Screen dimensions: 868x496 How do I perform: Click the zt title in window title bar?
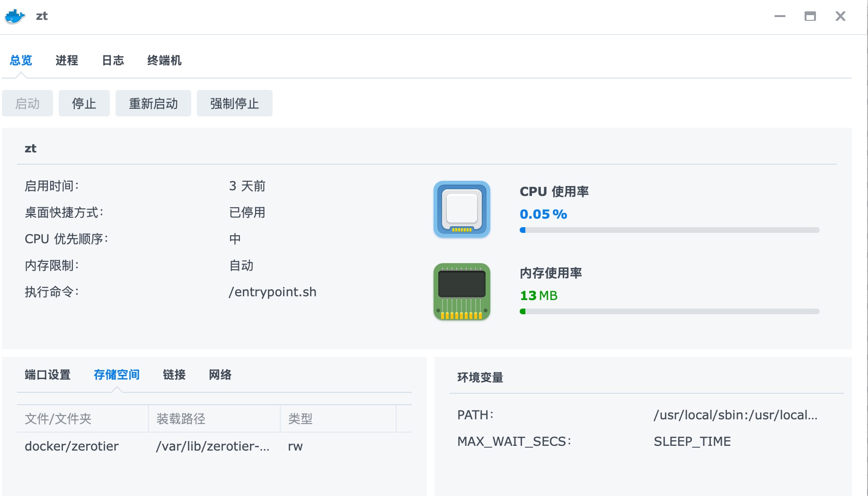[x=42, y=16]
